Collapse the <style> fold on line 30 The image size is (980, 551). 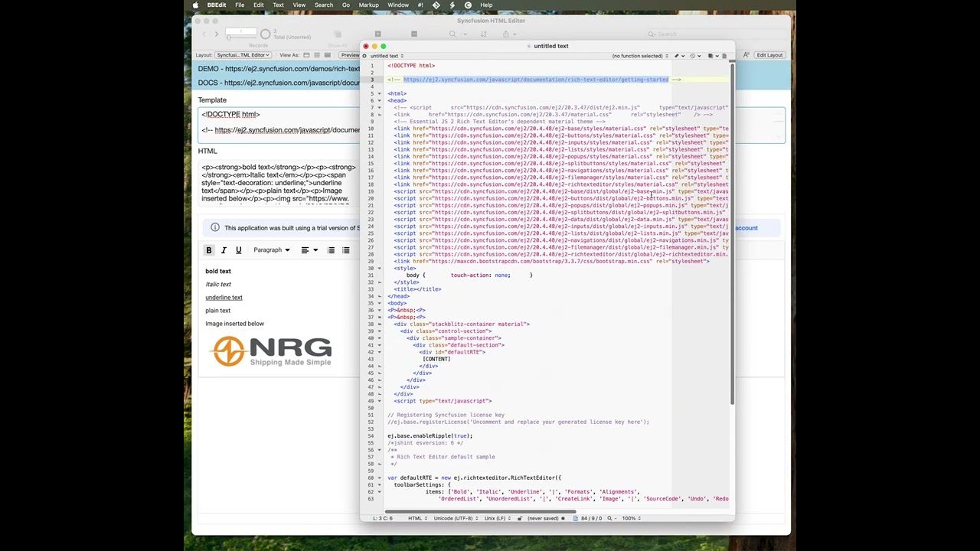[379, 268]
